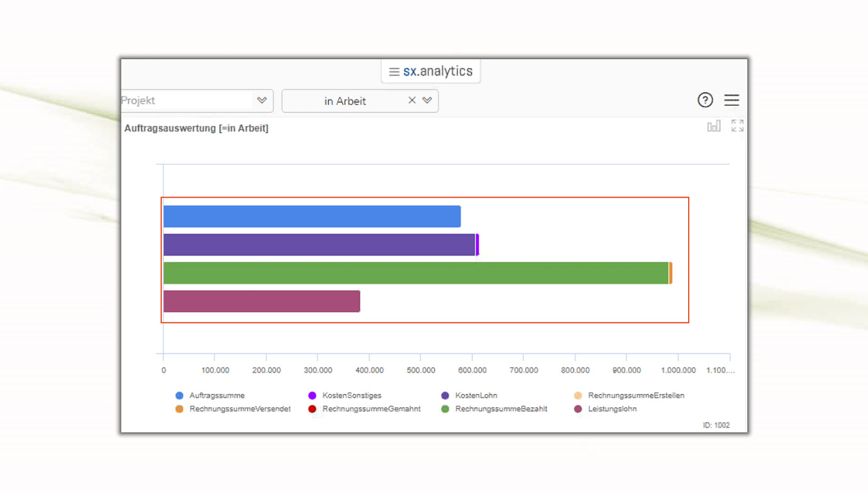Click the sx.analytics title tab
The width and height of the screenshot is (868, 491).
pos(437,71)
